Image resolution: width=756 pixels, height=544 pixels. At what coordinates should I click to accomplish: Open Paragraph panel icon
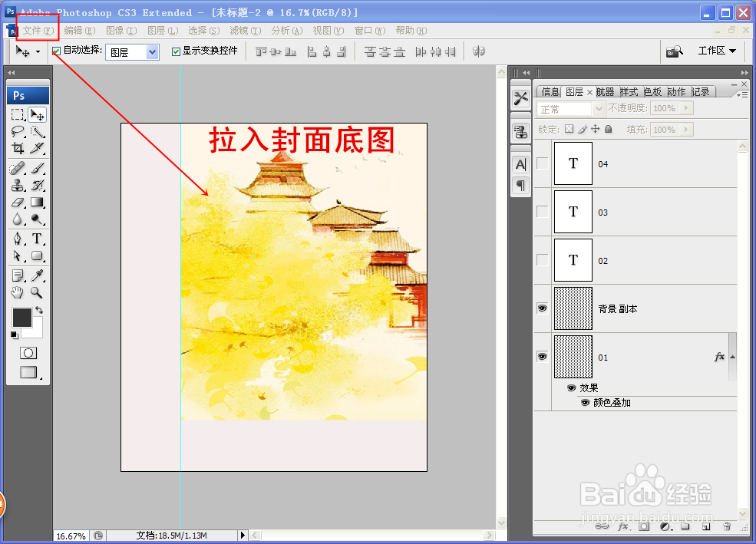520,185
